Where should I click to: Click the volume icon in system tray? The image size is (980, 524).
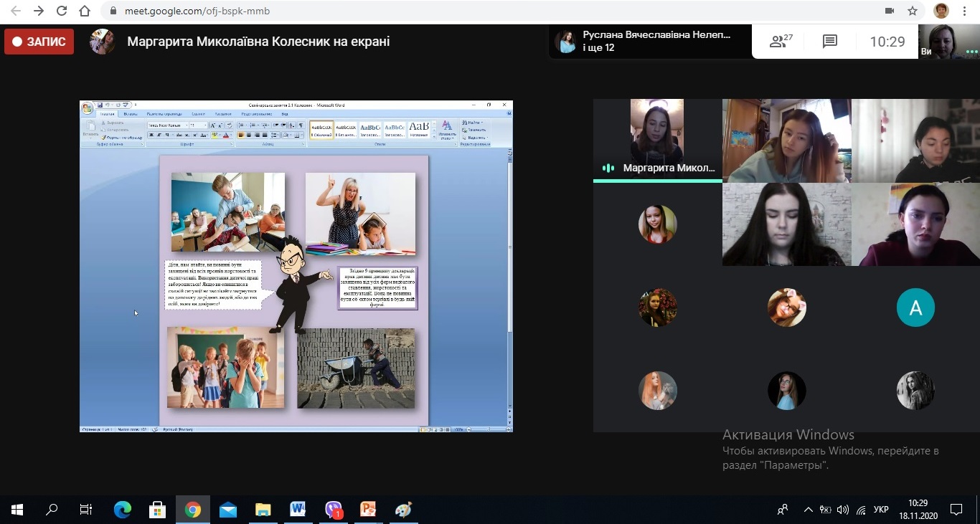click(x=843, y=510)
